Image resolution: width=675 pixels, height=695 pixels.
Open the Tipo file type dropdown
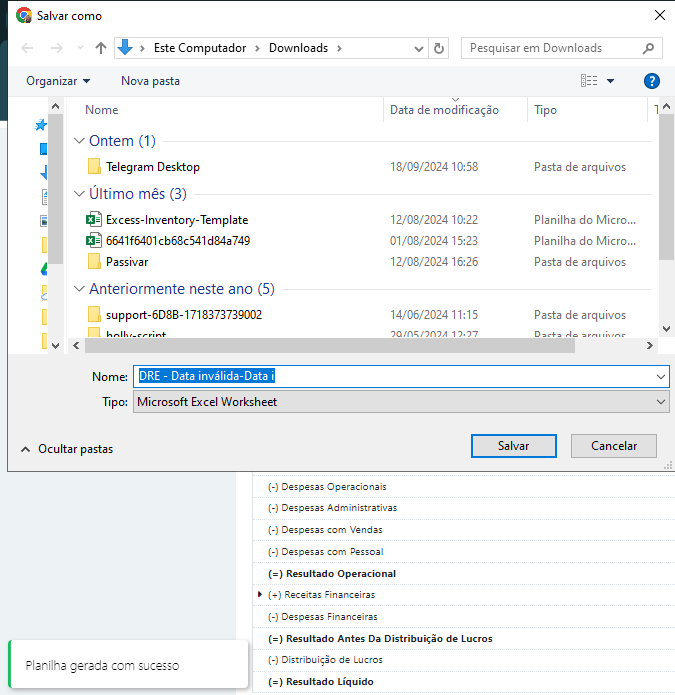(400, 401)
